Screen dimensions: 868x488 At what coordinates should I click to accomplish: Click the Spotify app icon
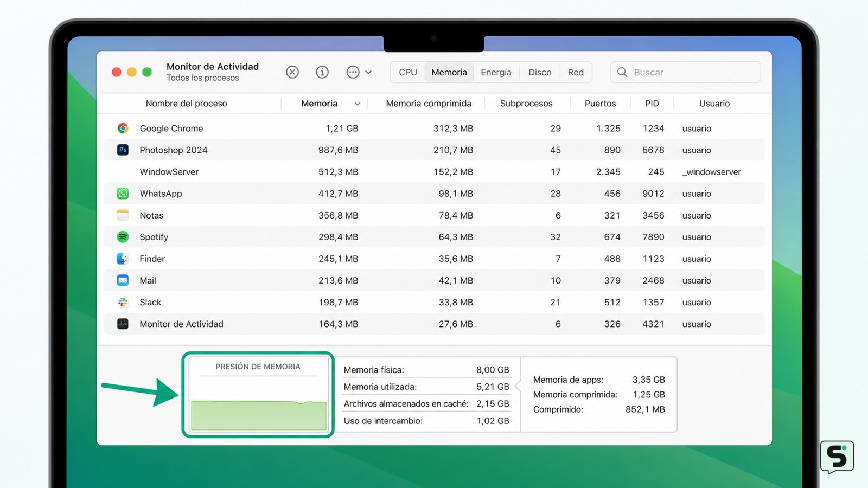[x=123, y=237]
